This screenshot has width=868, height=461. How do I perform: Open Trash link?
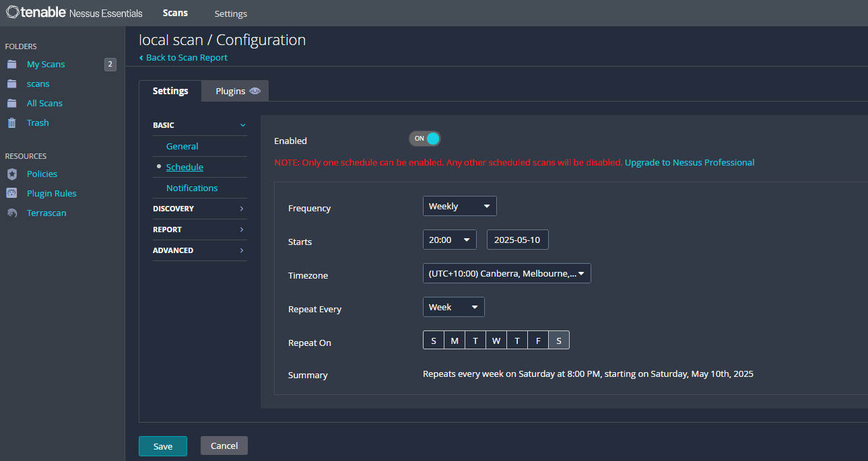pos(38,123)
